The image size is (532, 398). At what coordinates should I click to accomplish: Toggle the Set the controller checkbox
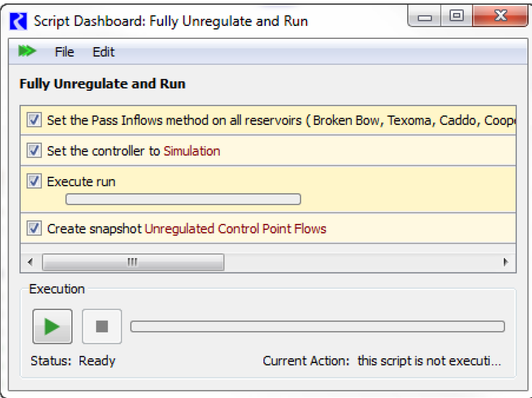(x=35, y=151)
